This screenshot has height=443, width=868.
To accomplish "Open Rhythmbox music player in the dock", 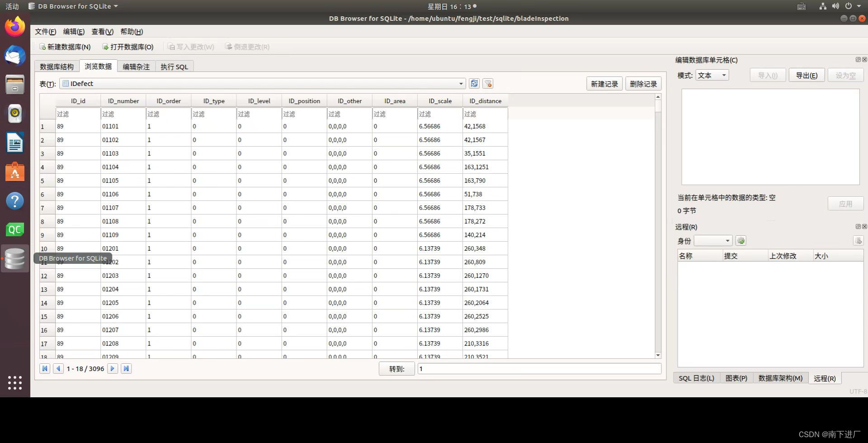I will click(15, 114).
